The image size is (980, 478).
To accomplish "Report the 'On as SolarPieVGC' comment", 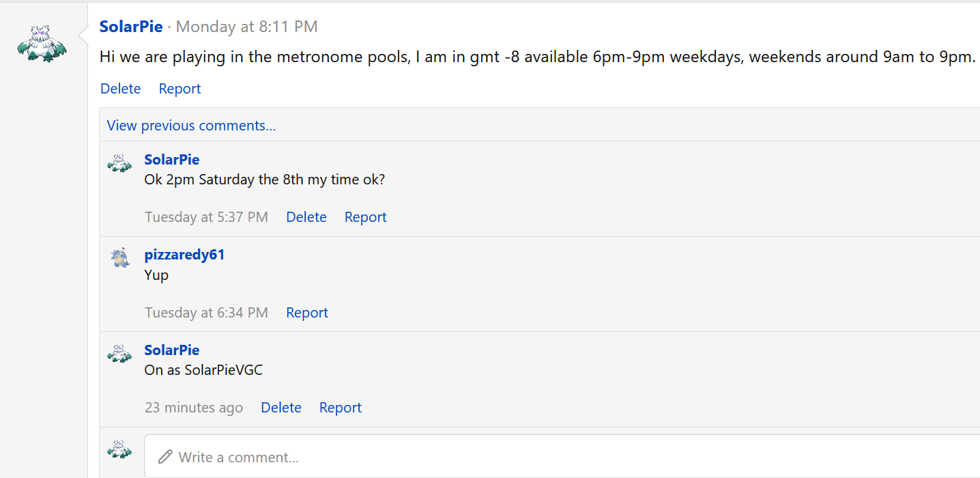I will click(341, 408).
